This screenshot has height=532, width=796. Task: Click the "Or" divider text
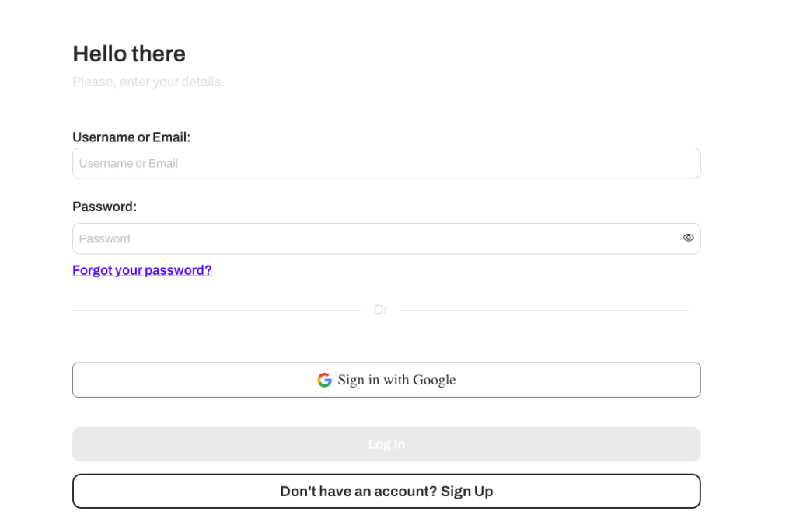[x=381, y=310]
